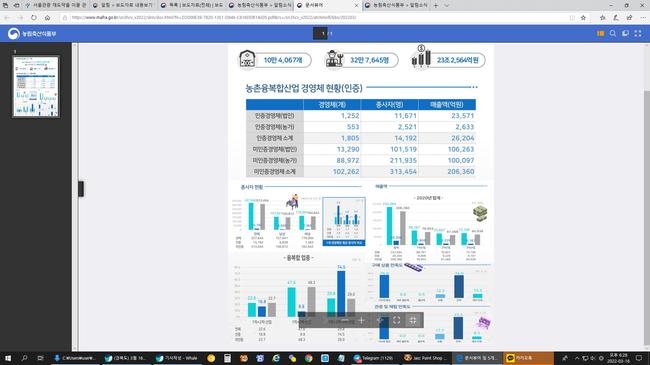Click the orange page layout icon in header
Image resolution: width=650 pixels, height=365 pixels.
point(600,34)
